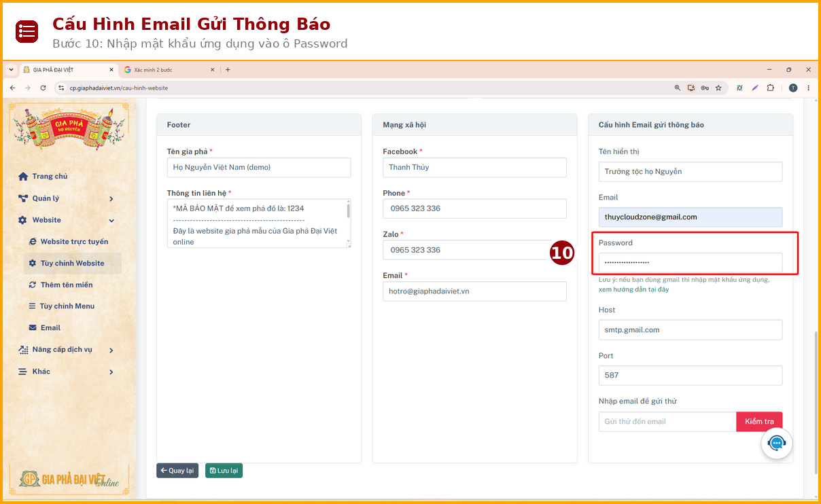The image size is (821, 504).
Task: Open the support chat headset icon
Action: (x=777, y=443)
